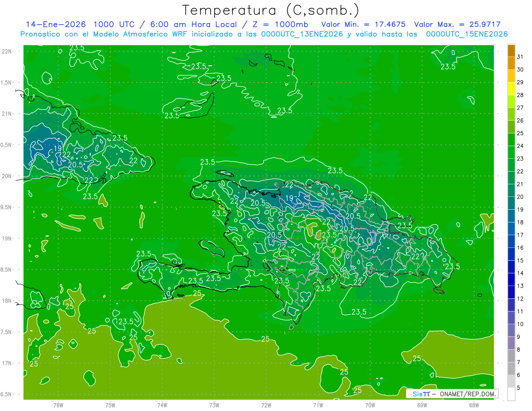Click the 73W longitude axis label
Screen dimensions: 532x411
point(214,405)
